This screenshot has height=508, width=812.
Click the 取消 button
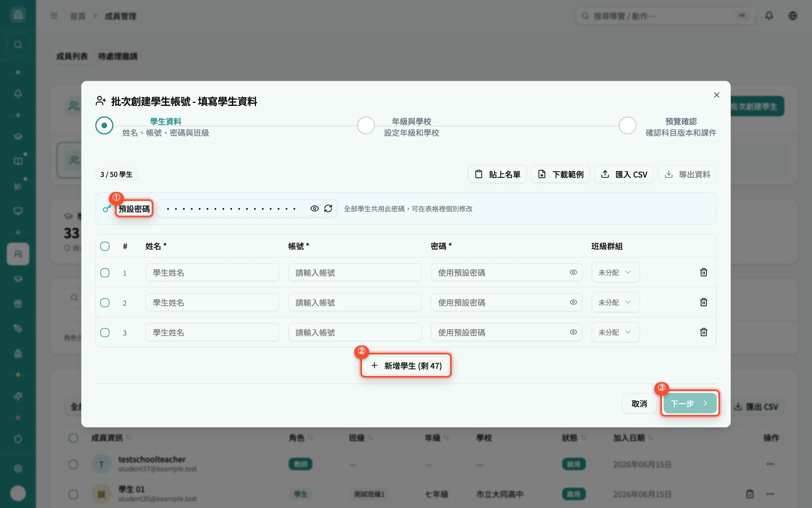coord(639,404)
